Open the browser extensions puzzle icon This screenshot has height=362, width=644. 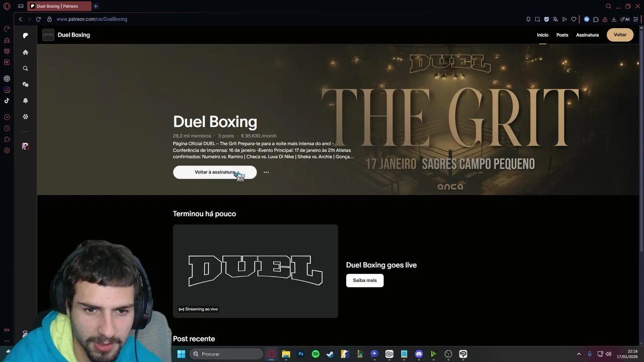coord(596,19)
